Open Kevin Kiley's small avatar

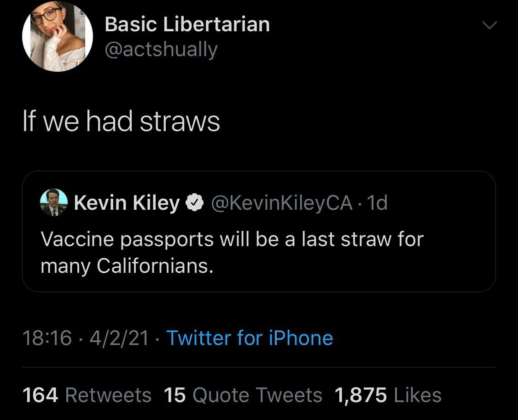[x=54, y=202]
